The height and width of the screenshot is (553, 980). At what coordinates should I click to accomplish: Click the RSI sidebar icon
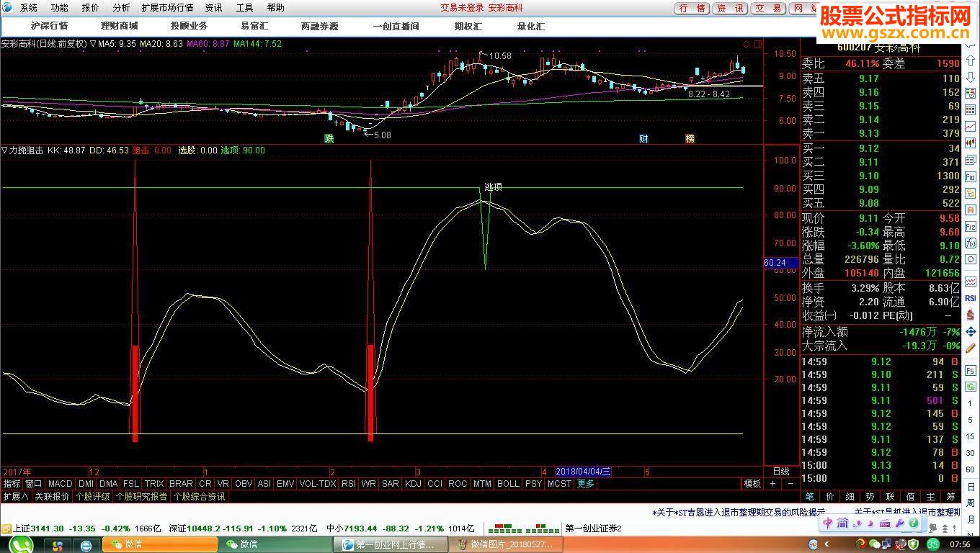[971, 297]
